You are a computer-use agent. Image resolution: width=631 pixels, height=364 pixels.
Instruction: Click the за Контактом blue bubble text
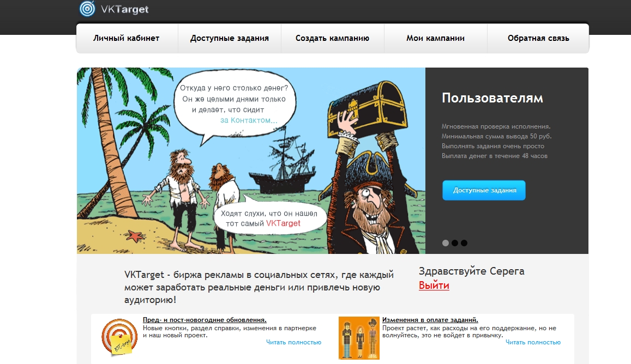pos(249,120)
